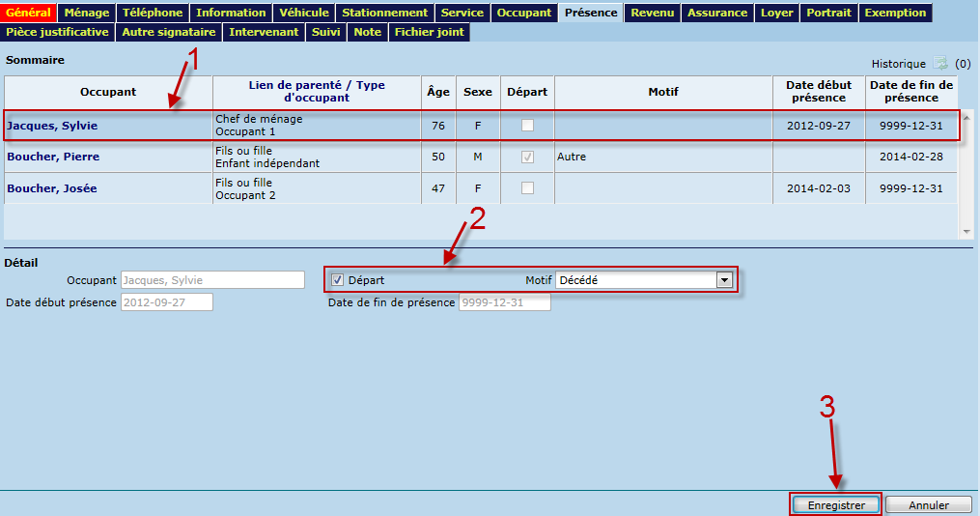Go to the Pièce justificative tab
The image size is (980, 516).
point(57,32)
